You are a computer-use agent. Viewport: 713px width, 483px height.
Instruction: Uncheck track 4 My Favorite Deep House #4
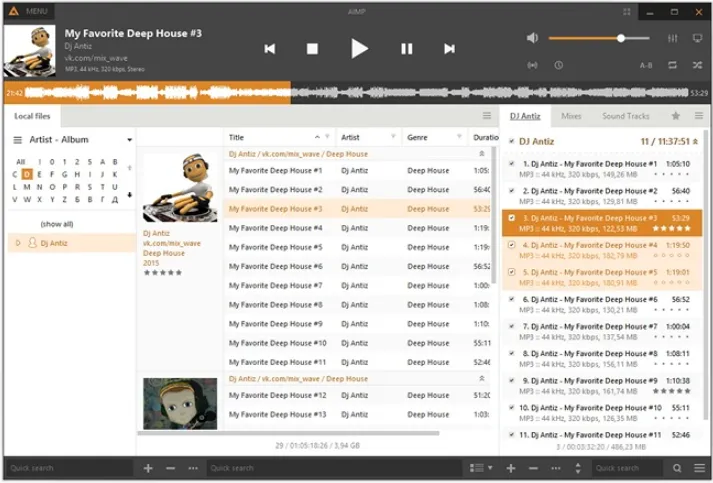[512, 245]
